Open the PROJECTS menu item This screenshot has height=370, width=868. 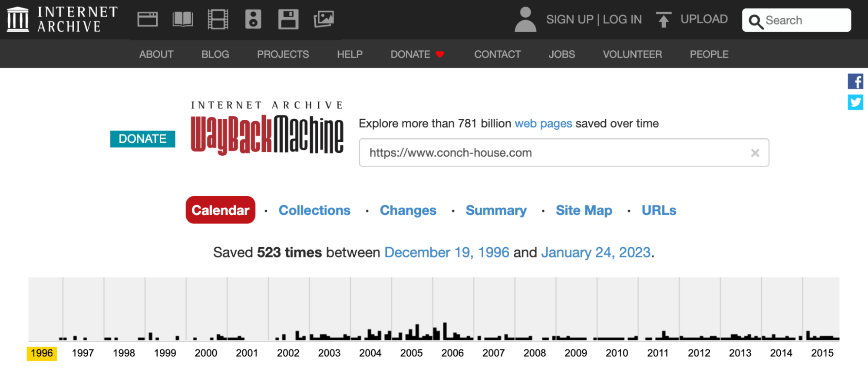coord(283,54)
